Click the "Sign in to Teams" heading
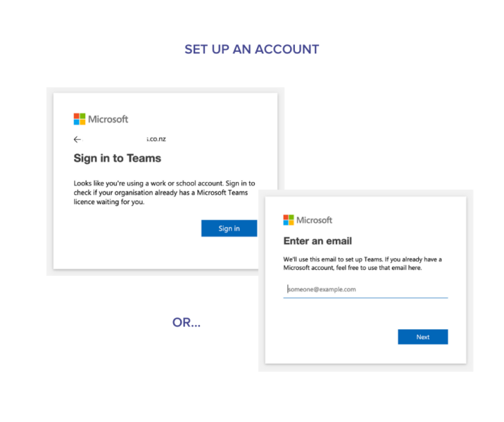The height and width of the screenshot is (422, 504). 118,158
